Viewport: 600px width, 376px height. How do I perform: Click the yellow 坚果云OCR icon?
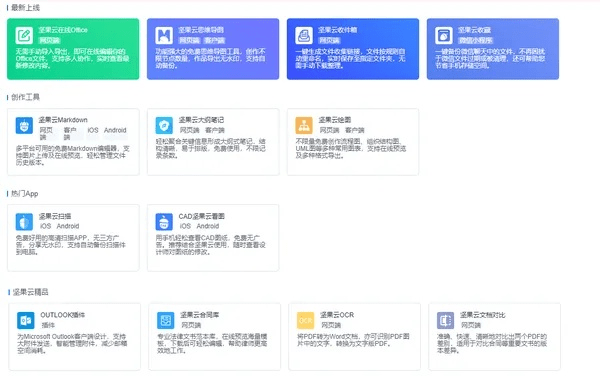[x=306, y=321]
